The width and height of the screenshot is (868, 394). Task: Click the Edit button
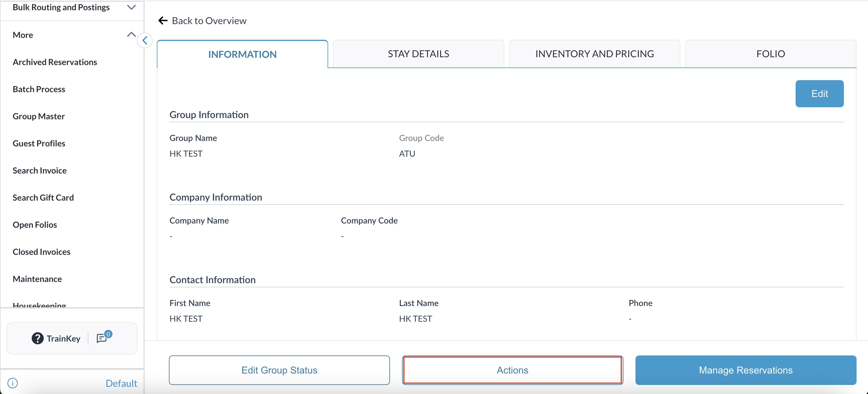[819, 94]
